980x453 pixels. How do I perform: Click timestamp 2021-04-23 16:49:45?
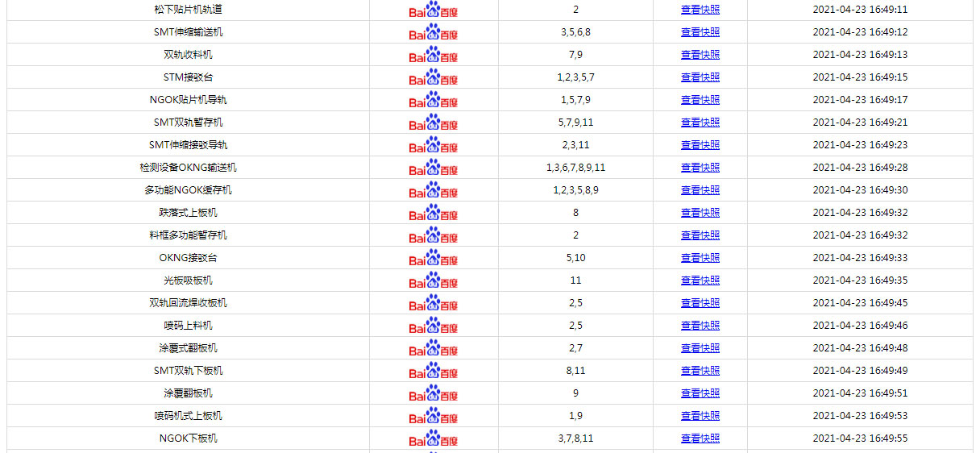[x=860, y=303]
